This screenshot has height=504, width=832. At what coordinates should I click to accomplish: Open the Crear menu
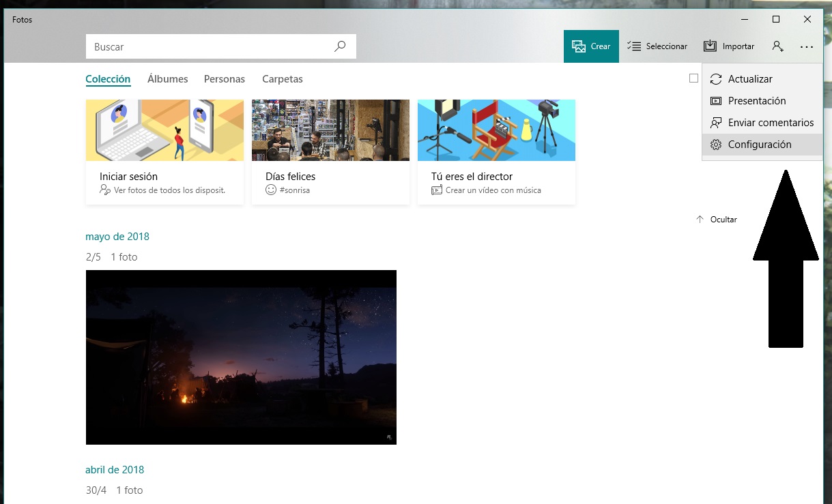click(591, 46)
